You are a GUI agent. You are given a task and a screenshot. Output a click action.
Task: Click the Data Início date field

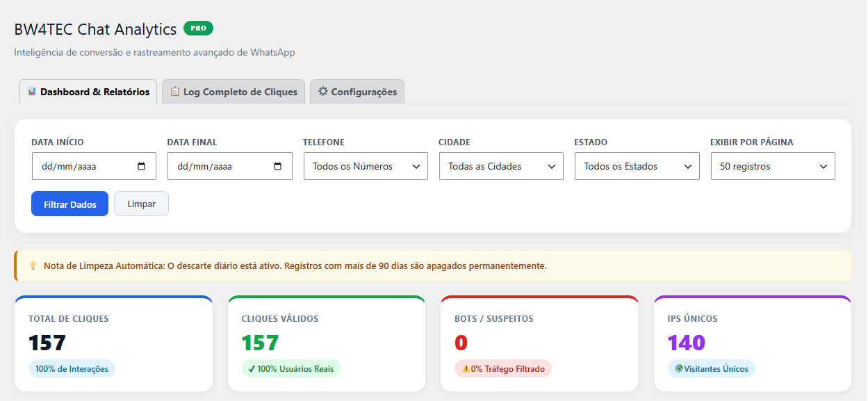94,166
